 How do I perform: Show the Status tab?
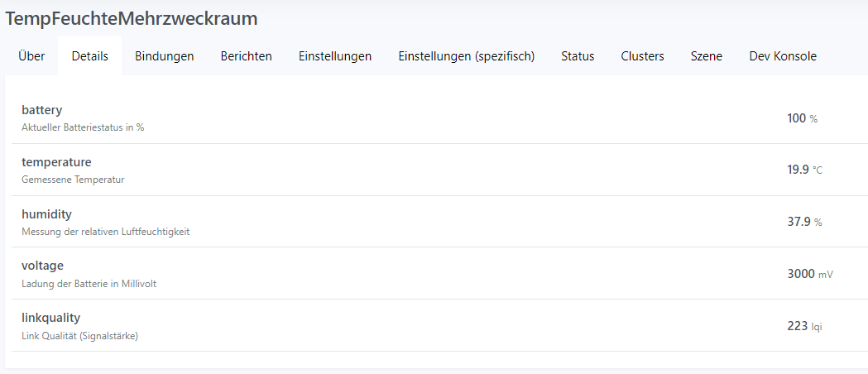click(x=578, y=56)
